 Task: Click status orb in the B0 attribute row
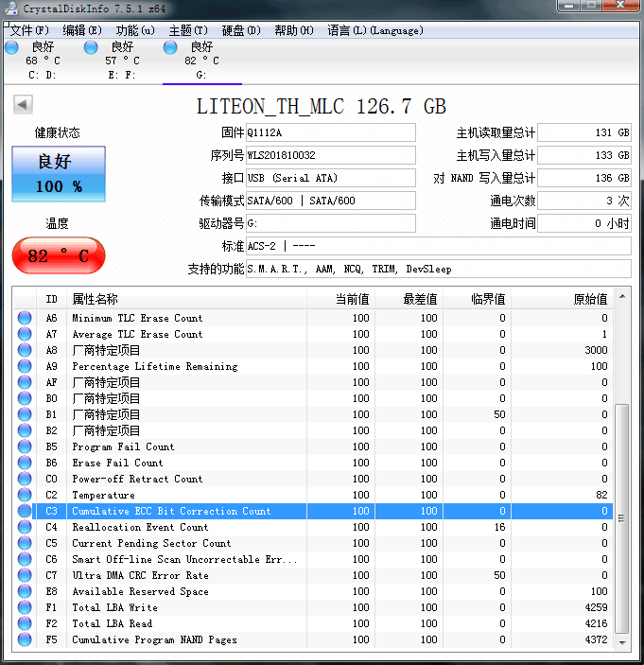25,398
